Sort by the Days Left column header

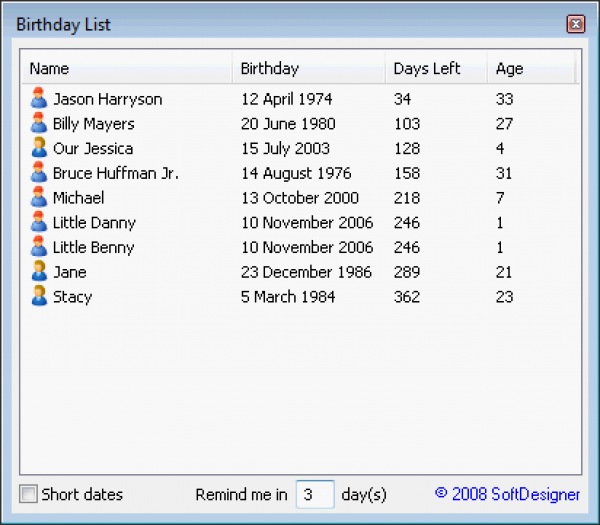click(436, 69)
